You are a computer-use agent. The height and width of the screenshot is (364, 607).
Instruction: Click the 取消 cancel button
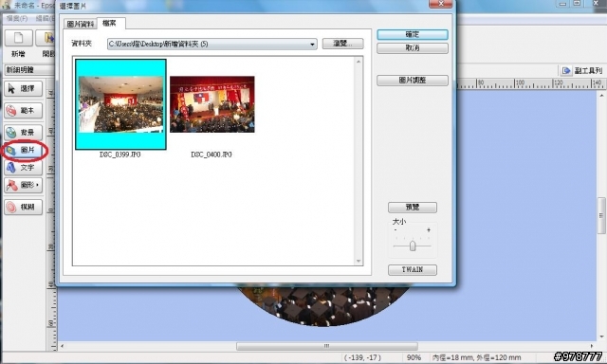(413, 48)
